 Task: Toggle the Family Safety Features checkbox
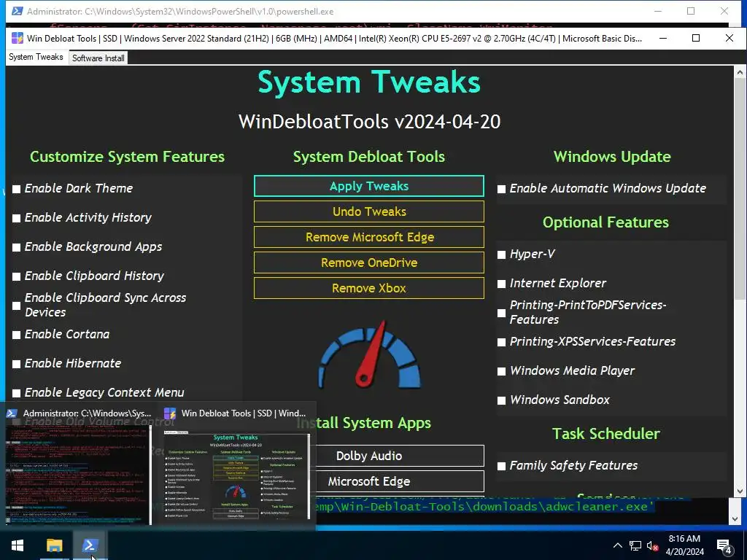(501, 466)
